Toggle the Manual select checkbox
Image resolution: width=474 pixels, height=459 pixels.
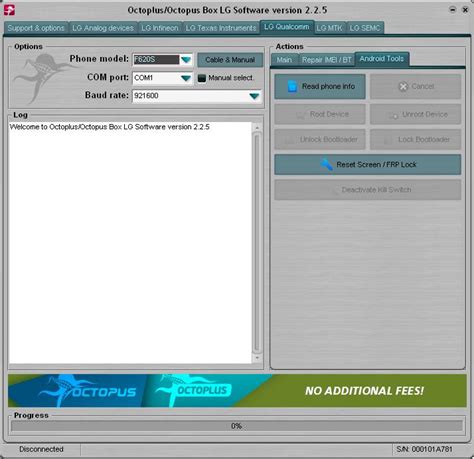[x=202, y=78]
